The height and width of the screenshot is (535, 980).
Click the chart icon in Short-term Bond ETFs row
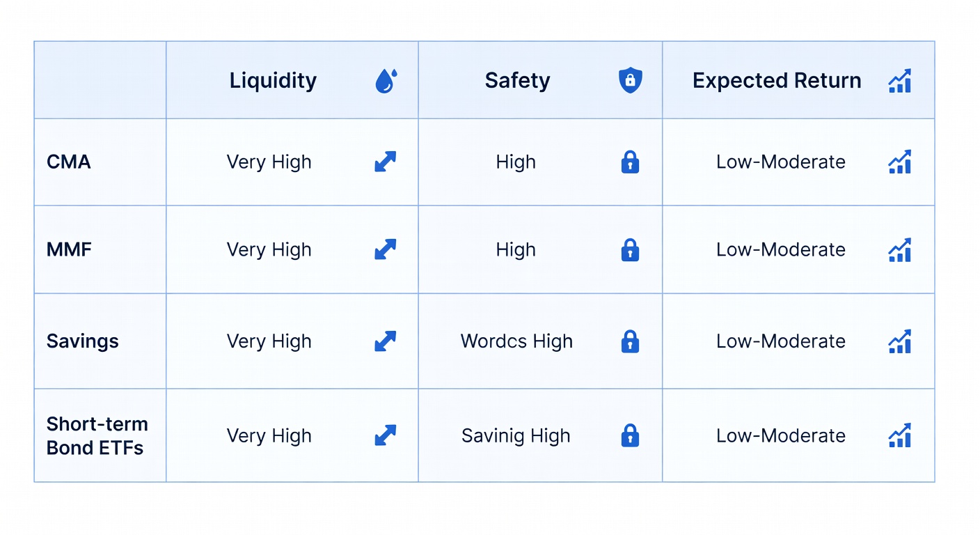pyautogui.click(x=899, y=435)
